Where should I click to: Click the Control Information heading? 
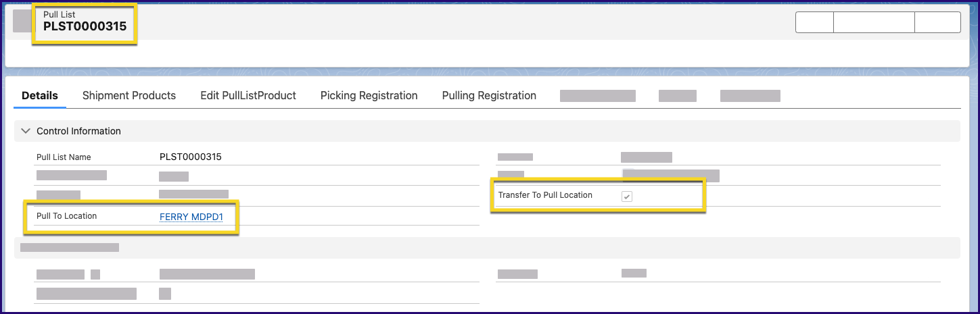[x=78, y=131]
